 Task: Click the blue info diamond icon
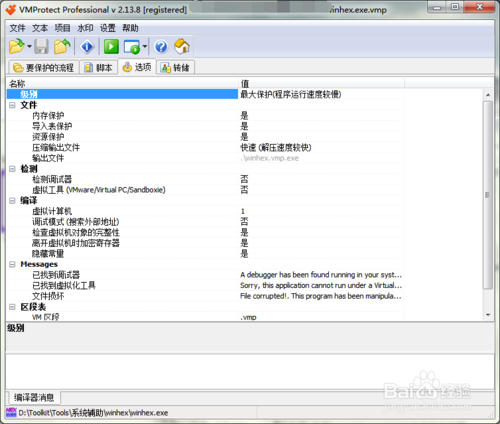click(x=87, y=46)
